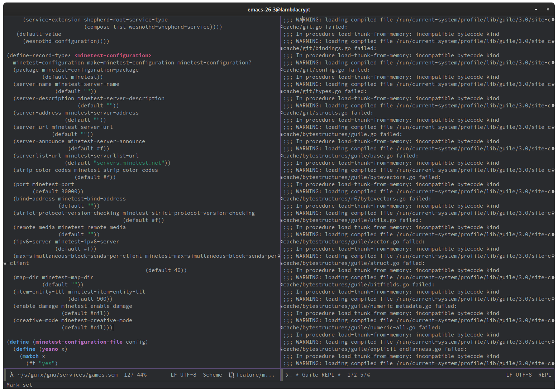
Task: Click LF UTF-8 encoding in left modeline
Action: [183, 375]
